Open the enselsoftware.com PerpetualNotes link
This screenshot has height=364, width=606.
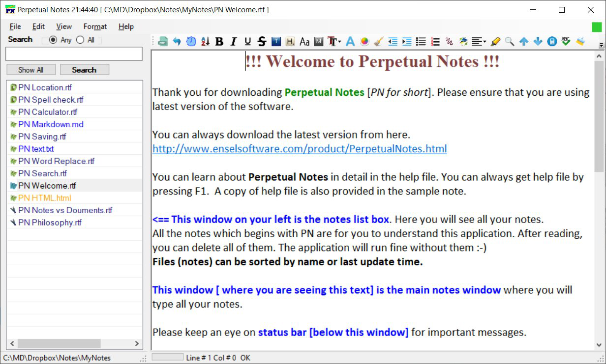(x=300, y=148)
